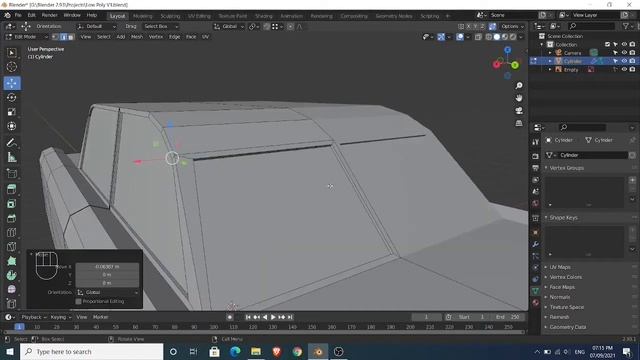Open the Output properties tab
This screenshot has height=360, width=640.
pyautogui.click(x=536, y=168)
